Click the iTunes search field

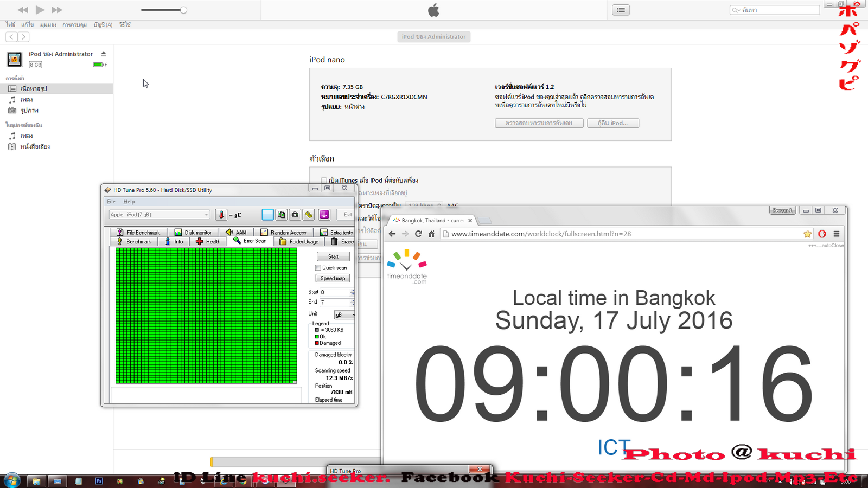click(x=775, y=10)
